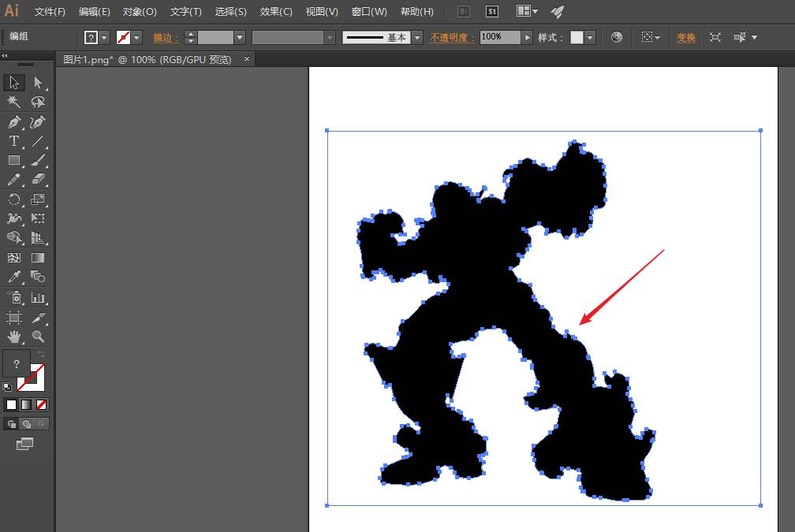Enable Draw Normal mode
The image size is (795, 532).
pos(11,423)
